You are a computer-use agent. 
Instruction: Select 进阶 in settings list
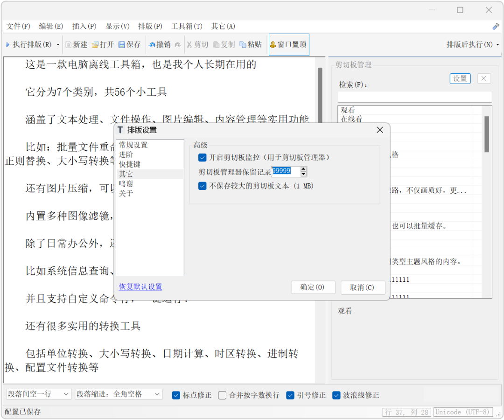(x=150, y=154)
